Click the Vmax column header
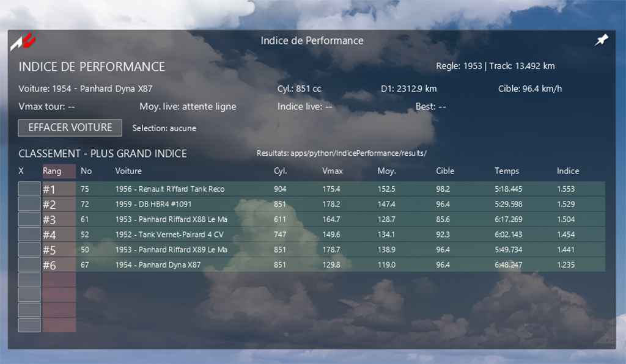 332,170
